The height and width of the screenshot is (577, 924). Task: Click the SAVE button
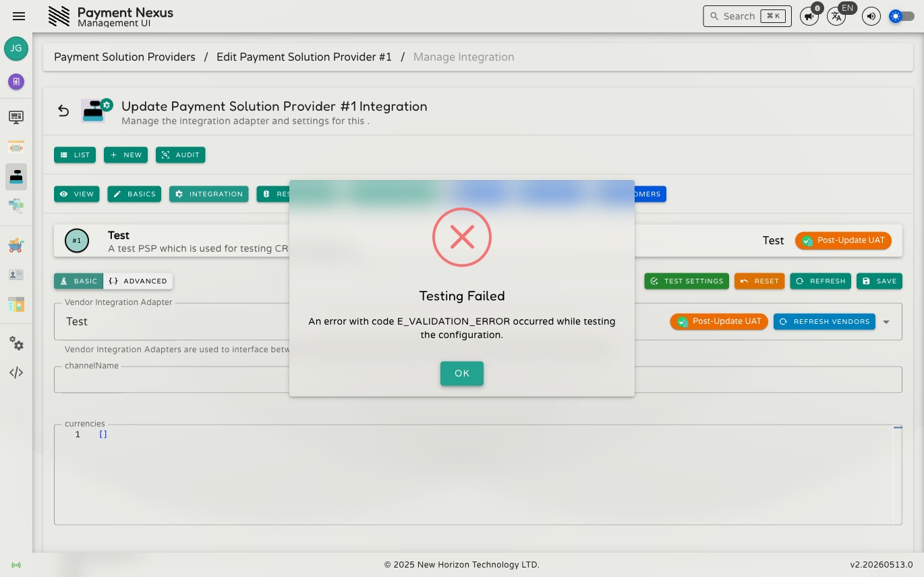[879, 281]
